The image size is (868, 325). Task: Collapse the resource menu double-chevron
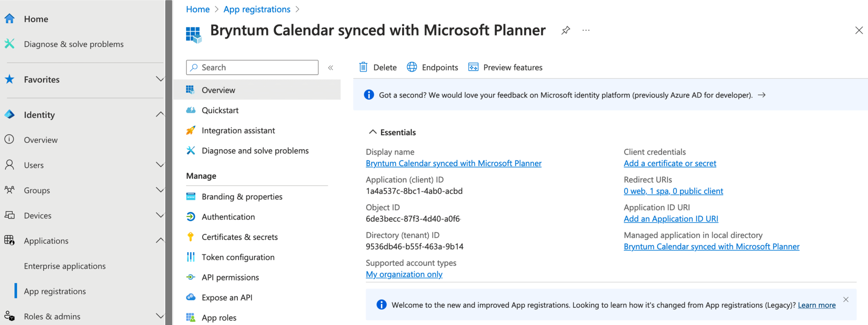click(331, 67)
